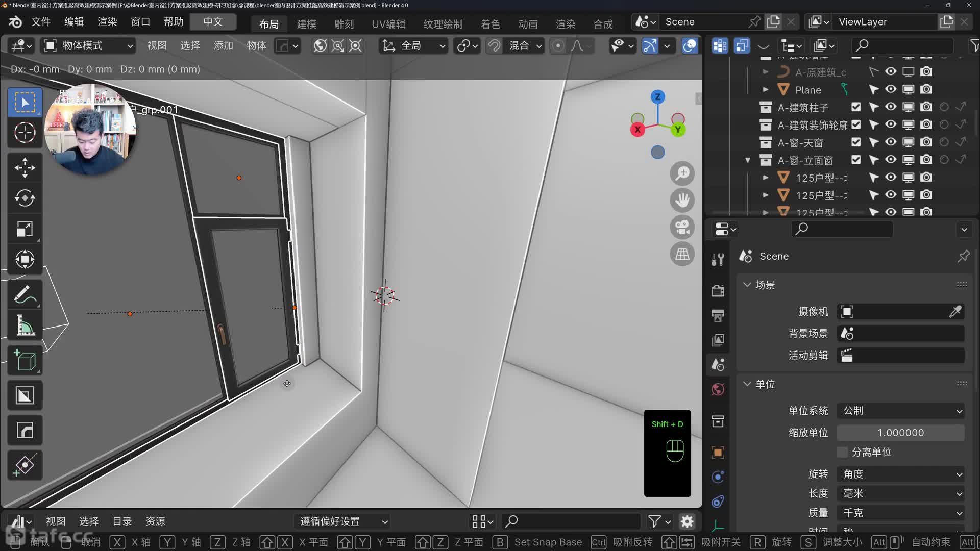
Task: Switch to perspective/orthographic grid view
Action: [682, 254]
